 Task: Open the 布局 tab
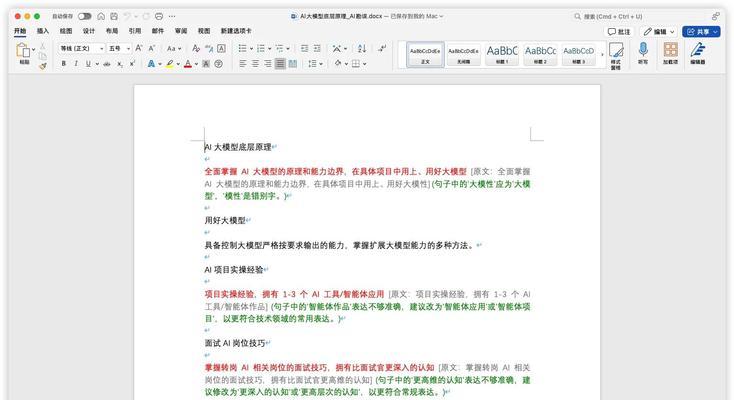tap(112, 31)
